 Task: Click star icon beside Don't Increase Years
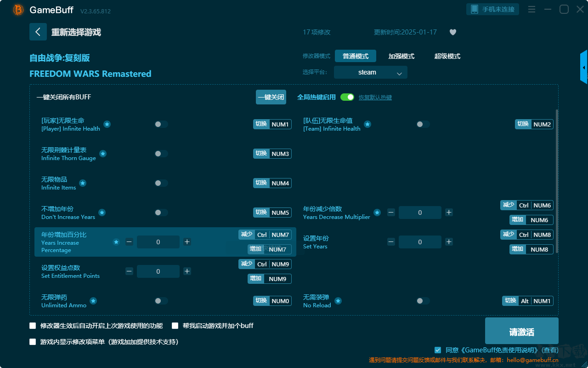(102, 213)
